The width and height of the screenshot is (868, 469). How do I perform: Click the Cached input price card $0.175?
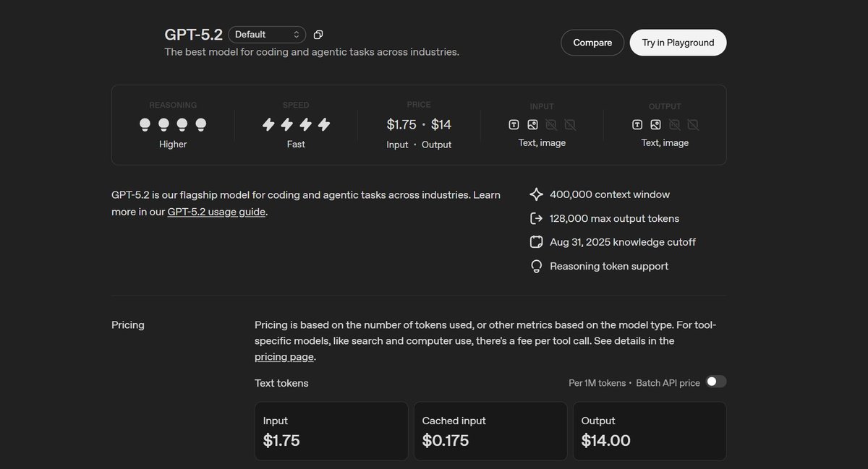[x=490, y=431]
